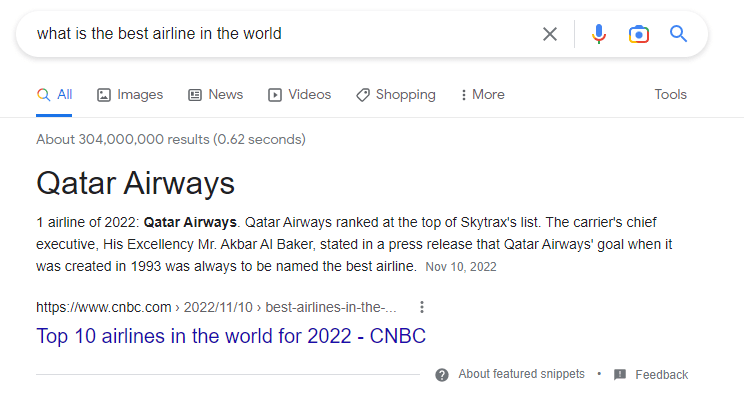The image size is (744, 409).
Task: Click the Shopping tab tag icon
Action: (x=363, y=95)
